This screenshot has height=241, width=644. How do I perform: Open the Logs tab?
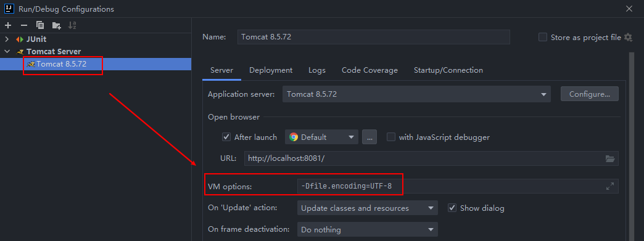pyautogui.click(x=317, y=70)
